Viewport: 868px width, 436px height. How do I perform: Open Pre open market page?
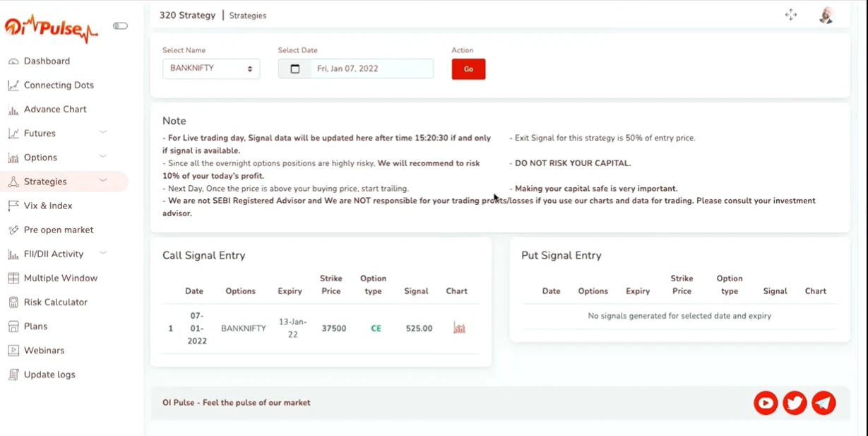[59, 230]
